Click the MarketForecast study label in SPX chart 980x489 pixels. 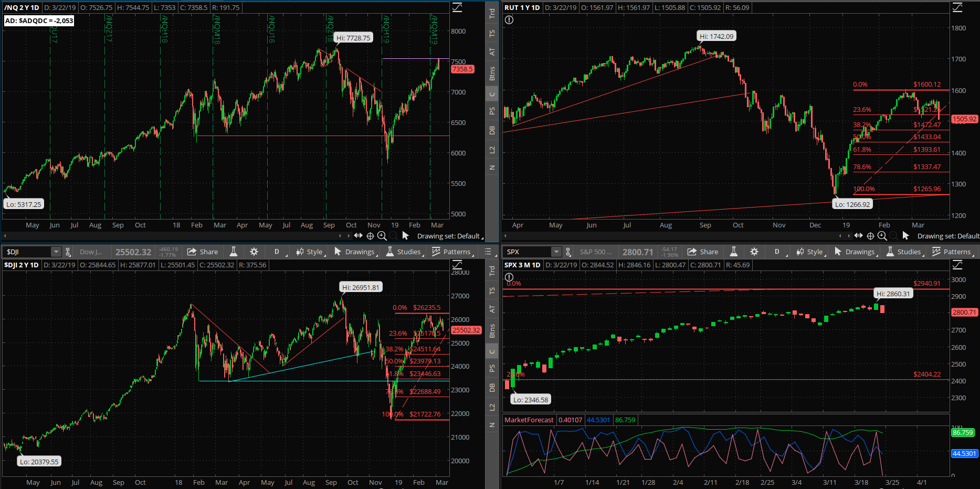[x=529, y=420]
